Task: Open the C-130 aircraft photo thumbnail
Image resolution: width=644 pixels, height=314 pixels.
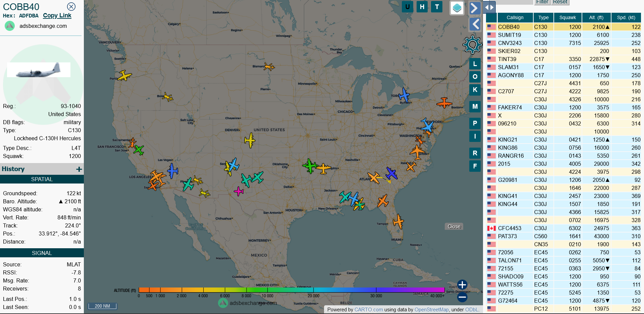Action: point(39,70)
